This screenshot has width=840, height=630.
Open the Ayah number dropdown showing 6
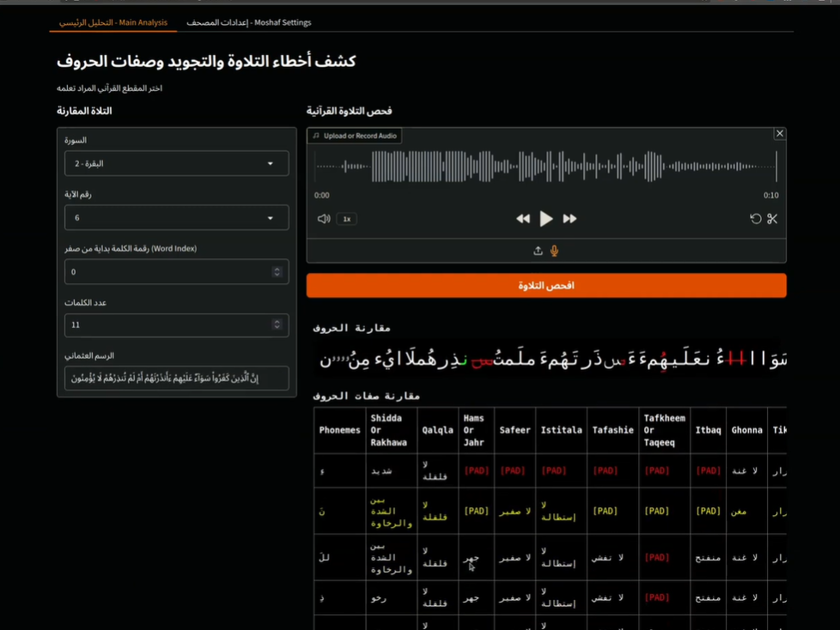click(176, 218)
